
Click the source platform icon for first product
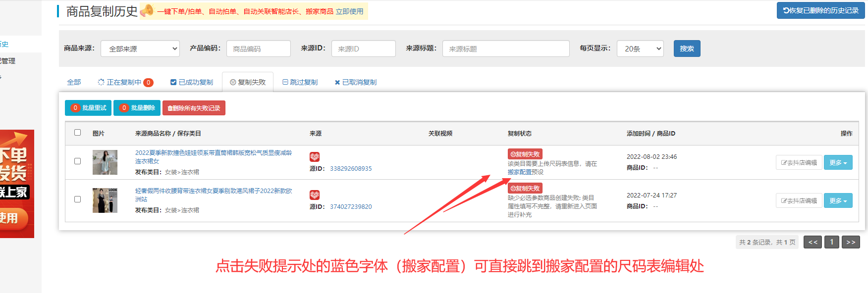click(x=315, y=157)
